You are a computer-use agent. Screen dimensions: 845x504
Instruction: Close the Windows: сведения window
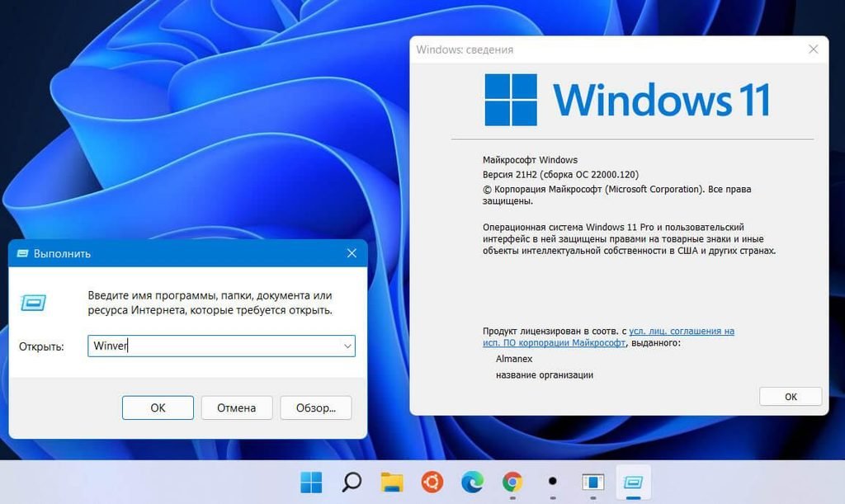pos(813,49)
